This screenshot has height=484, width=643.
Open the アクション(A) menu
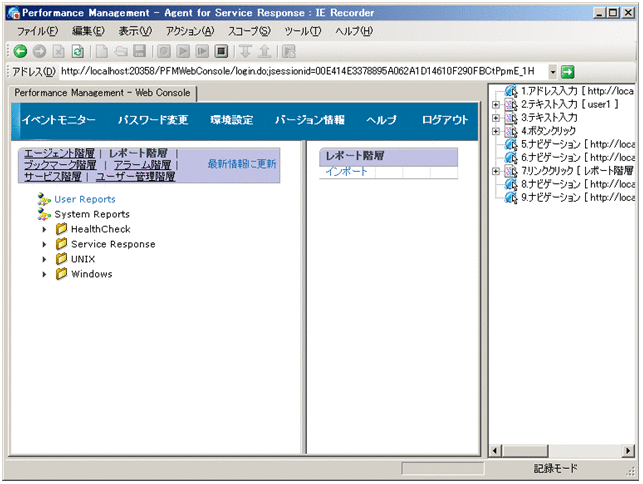pos(190,31)
